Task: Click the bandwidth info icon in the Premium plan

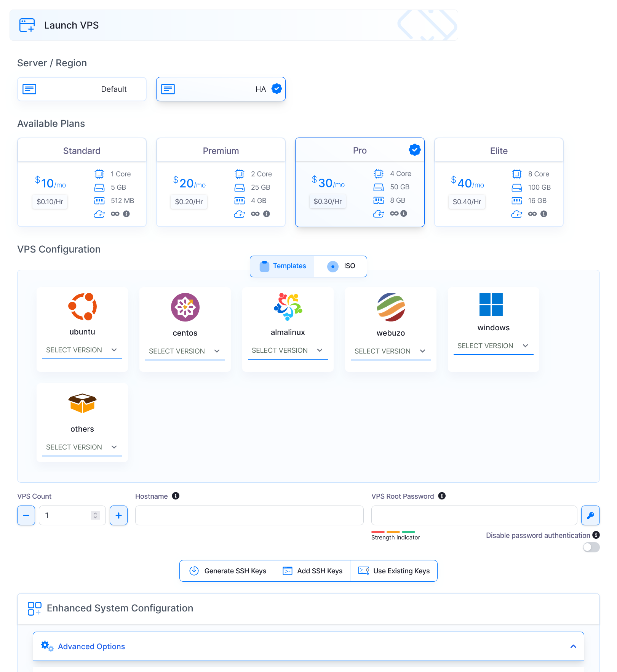Action: click(x=267, y=214)
